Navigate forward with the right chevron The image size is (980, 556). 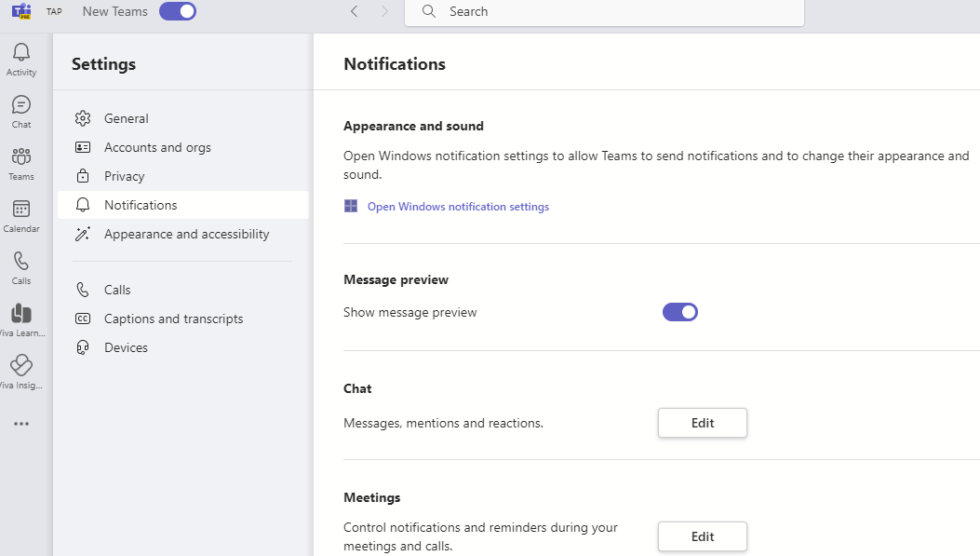pyautogui.click(x=385, y=12)
